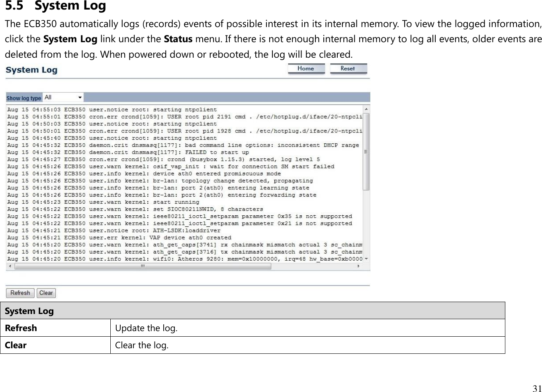This screenshot has height=392, width=542.
Task: Click the 'System Log' page heading
Action: click(x=31, y=70)
